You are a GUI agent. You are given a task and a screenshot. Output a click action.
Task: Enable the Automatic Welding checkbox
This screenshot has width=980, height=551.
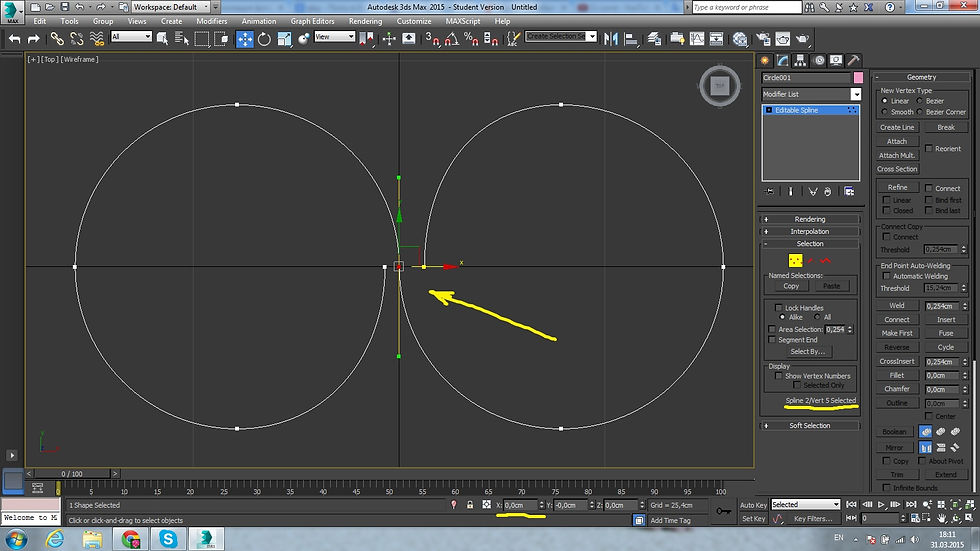point(886,276)
